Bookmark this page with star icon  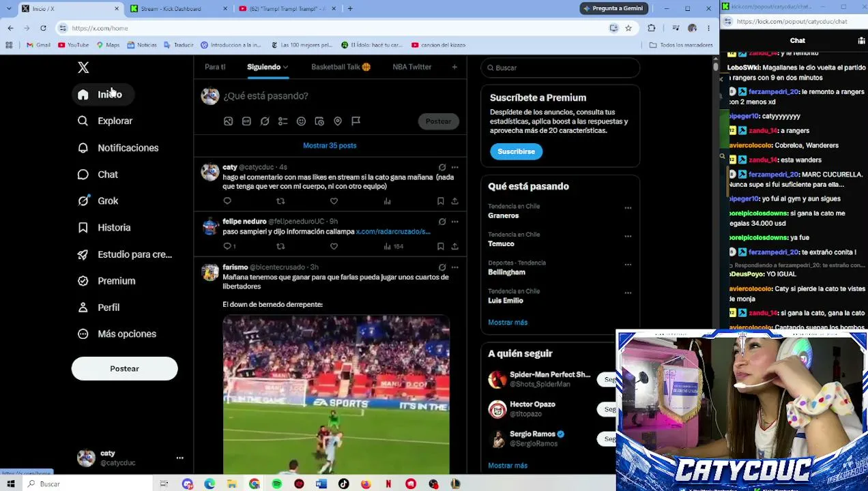tap(628, 28)
